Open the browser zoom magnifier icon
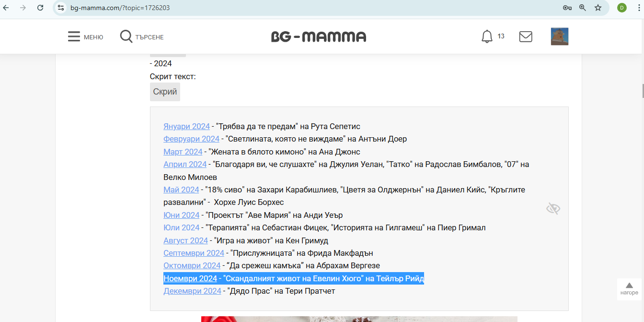The width and height of the screenshot is (644, 322). 583,8
